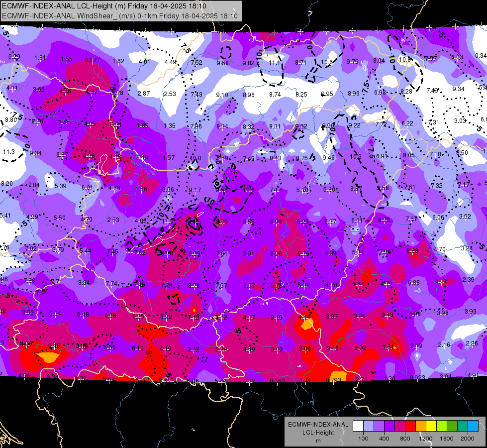
Task: Click the wind shear value 2.92
Action: click(361, 348)
